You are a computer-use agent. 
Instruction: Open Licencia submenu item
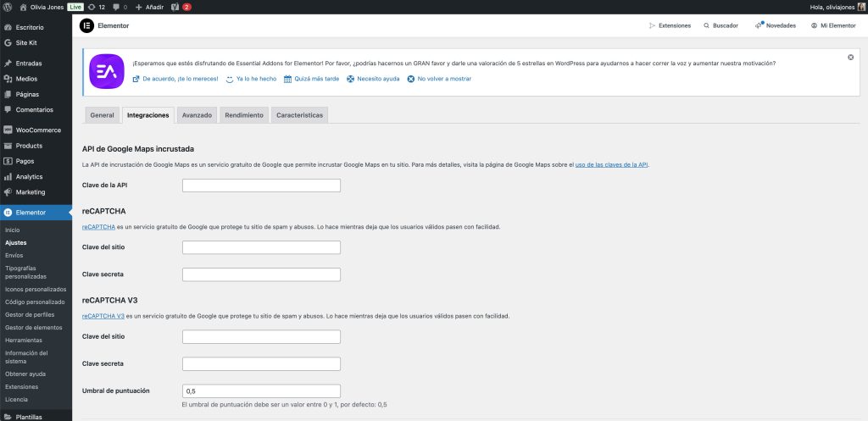pos(17,400)
